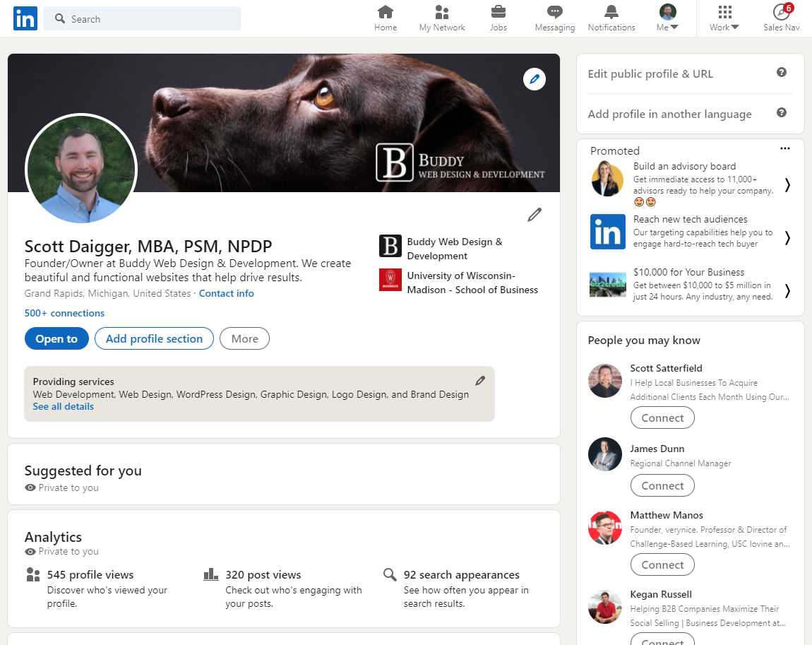Click help icon beside Edit public profile

[x=782, y=73]
